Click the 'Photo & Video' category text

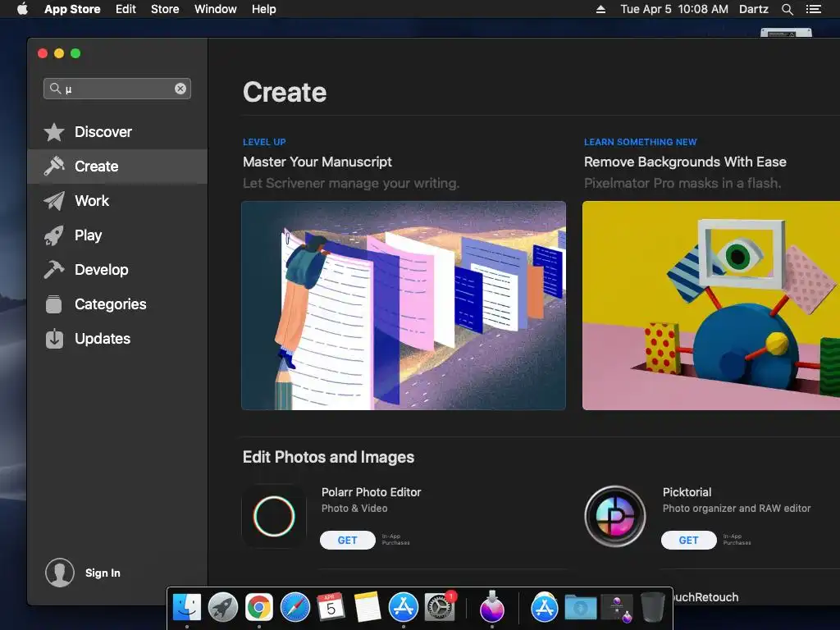[354, 509]
